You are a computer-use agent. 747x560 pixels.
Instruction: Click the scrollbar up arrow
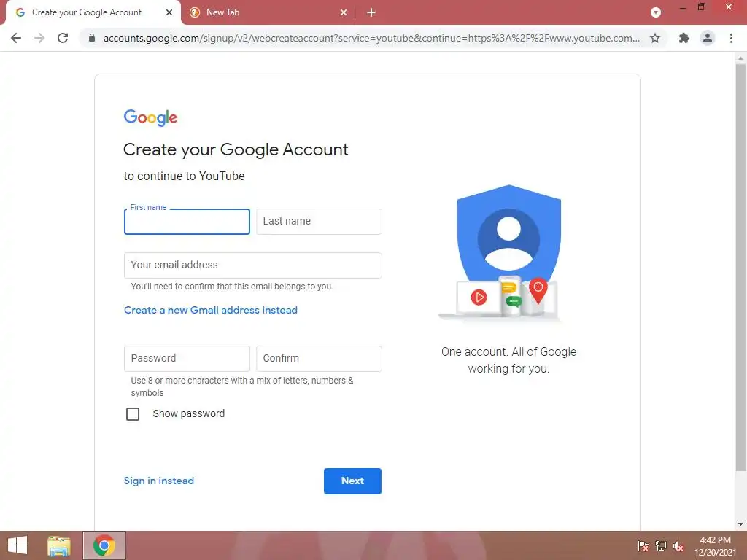point(740,58)
